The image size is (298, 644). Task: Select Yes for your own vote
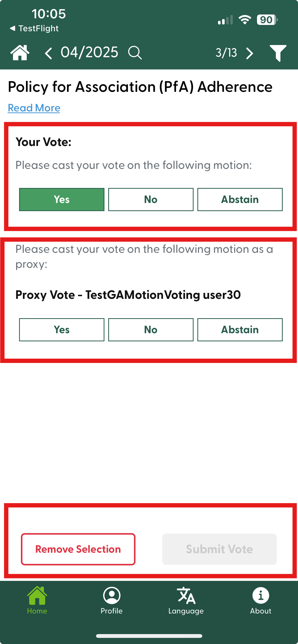[62, 199]
